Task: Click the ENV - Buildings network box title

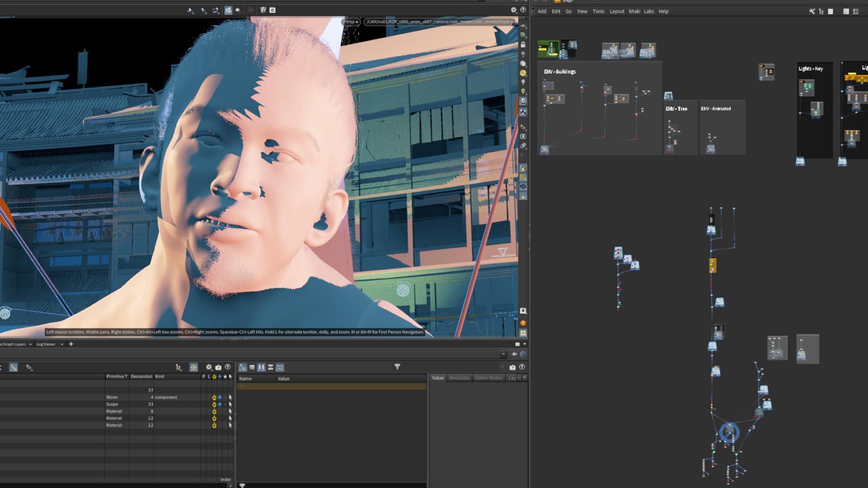Action: point(559,72)
